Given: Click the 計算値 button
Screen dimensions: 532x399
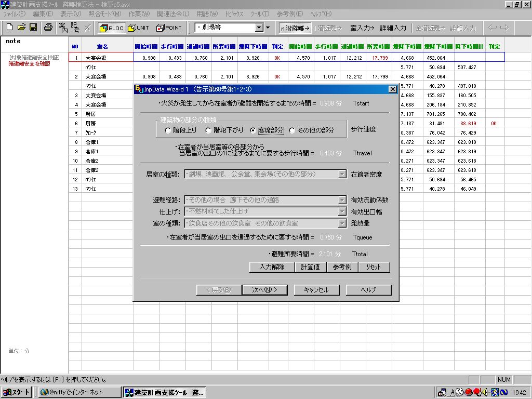Looking at the screenshot, I should click(x=311, y=267).
